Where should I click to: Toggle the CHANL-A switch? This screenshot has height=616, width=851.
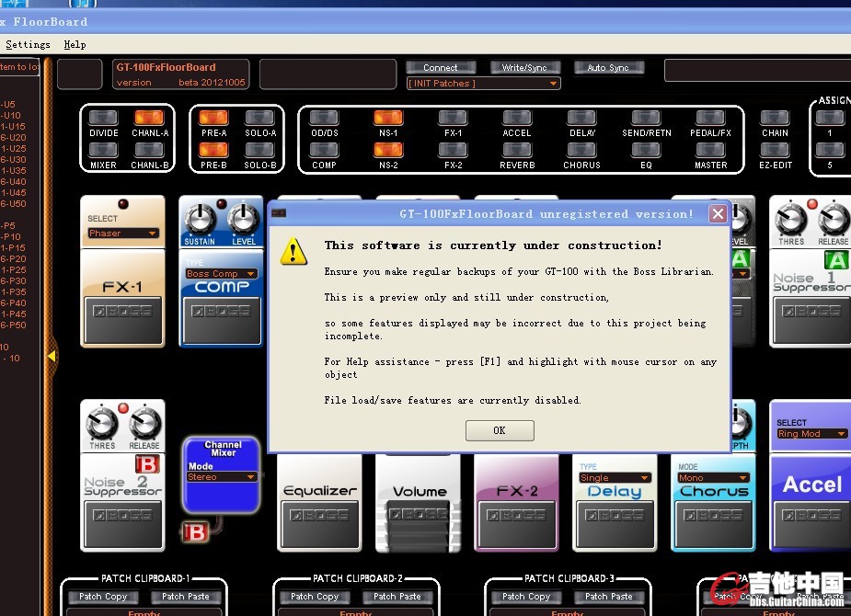click(x=149, y=118)
